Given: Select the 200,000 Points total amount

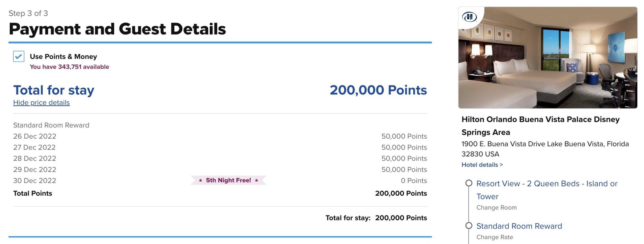Looking at the screenshot, I should pos(378,90).
